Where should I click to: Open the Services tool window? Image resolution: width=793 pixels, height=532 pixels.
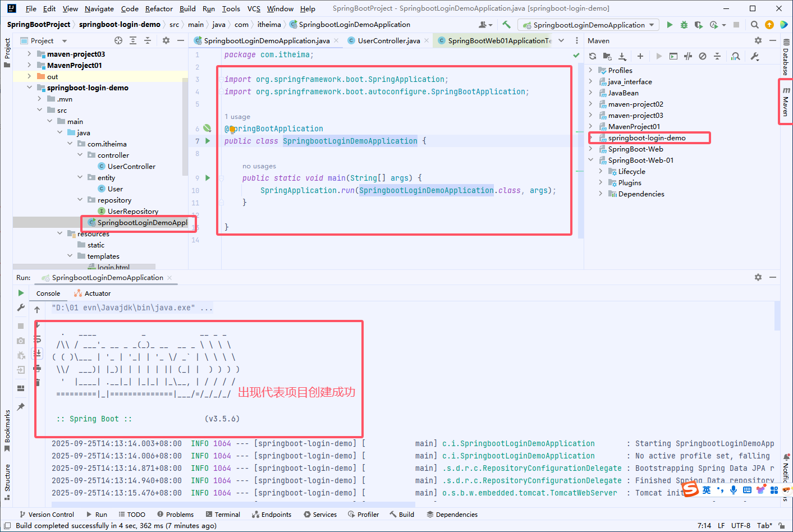point(320,514)
